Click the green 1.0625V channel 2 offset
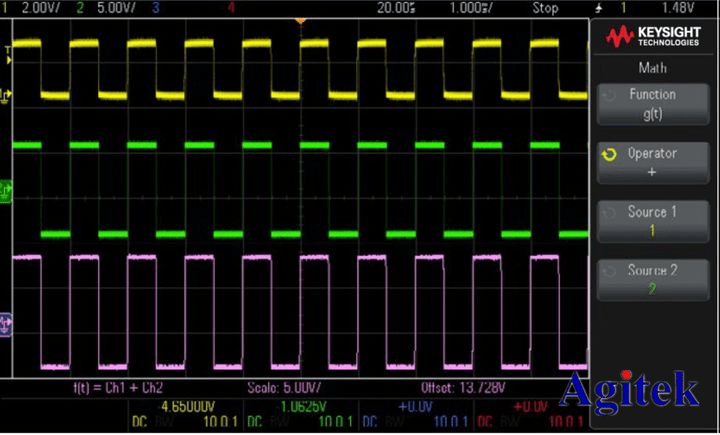720x435 pixels. [x=304, y=407]
